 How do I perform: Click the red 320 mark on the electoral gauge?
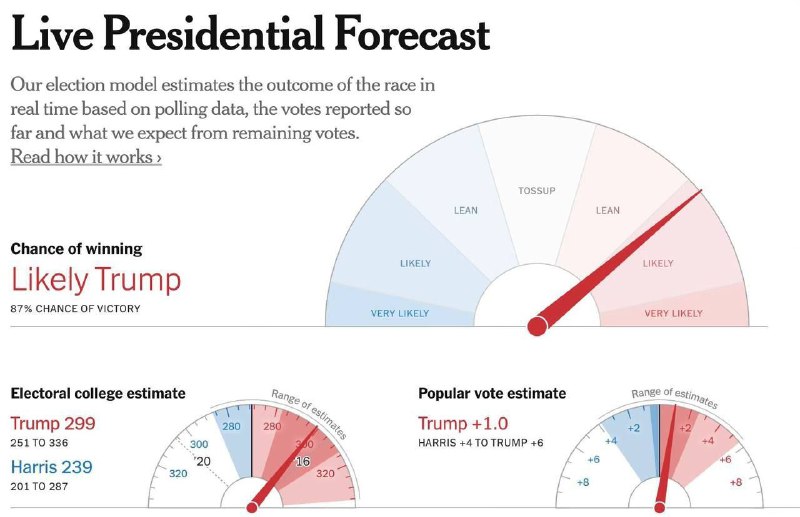tap(326, 474)
